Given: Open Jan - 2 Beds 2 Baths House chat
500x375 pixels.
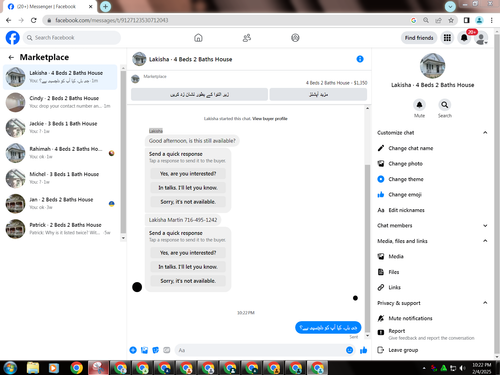Looking at the screenshot, I should click(x=60, y=203).
